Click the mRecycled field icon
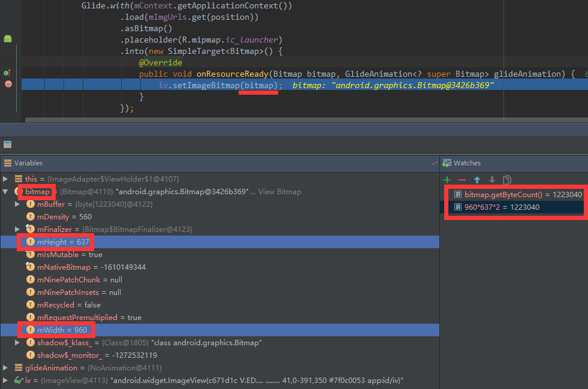Image resolution: width=588 pixels, height=389 pixels. 31,304
